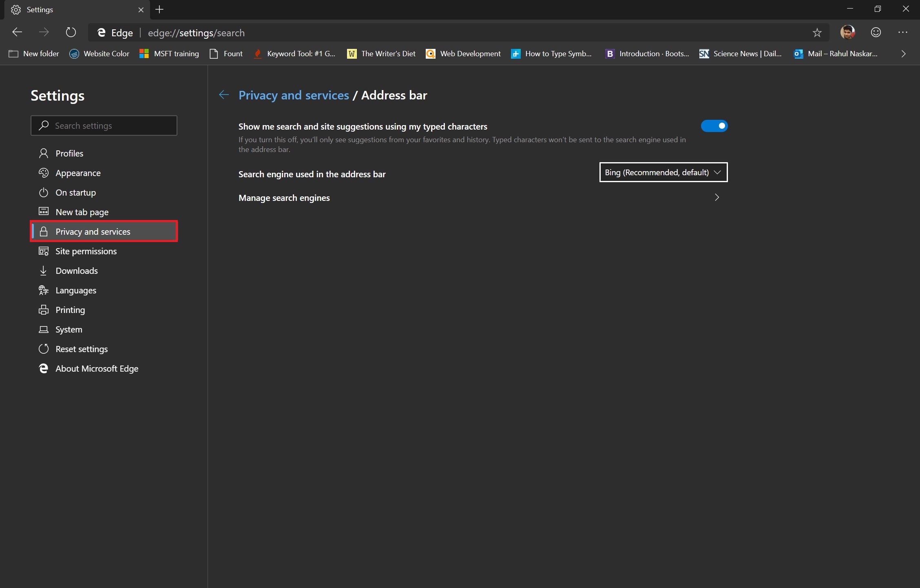Expand Manage search engines
The height and width of the screenshot is (588, 920).
point(717,198)
